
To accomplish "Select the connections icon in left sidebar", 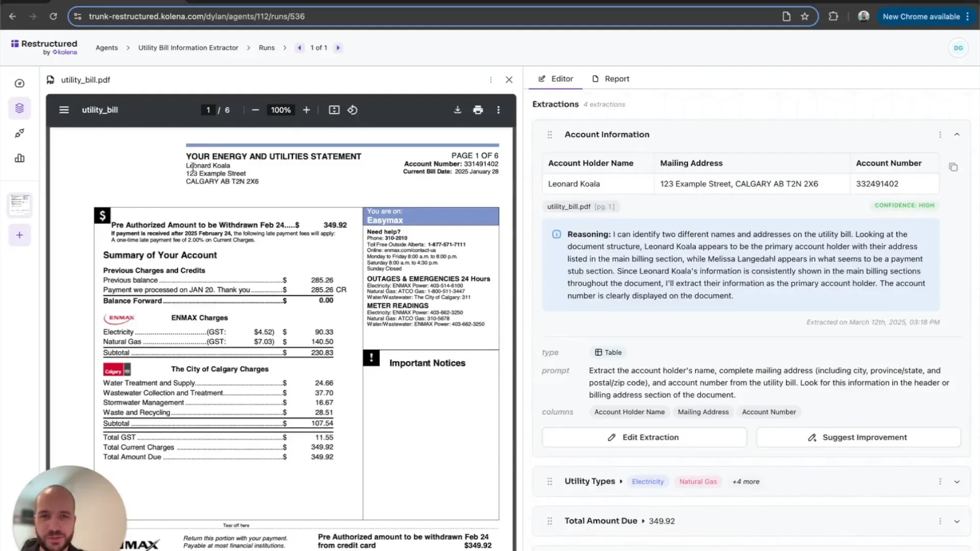I will [x=19, y=133].
